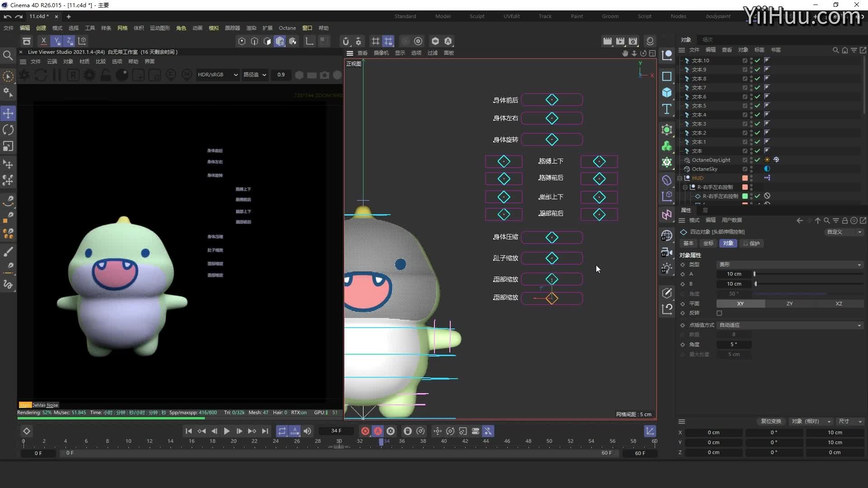Toggle timeline sound speaker icon
Screen dimensions: 868x488
point(307,431)
